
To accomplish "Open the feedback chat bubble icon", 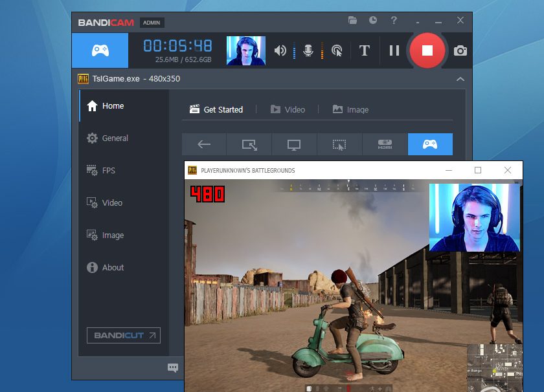I will tap(173, 367).
